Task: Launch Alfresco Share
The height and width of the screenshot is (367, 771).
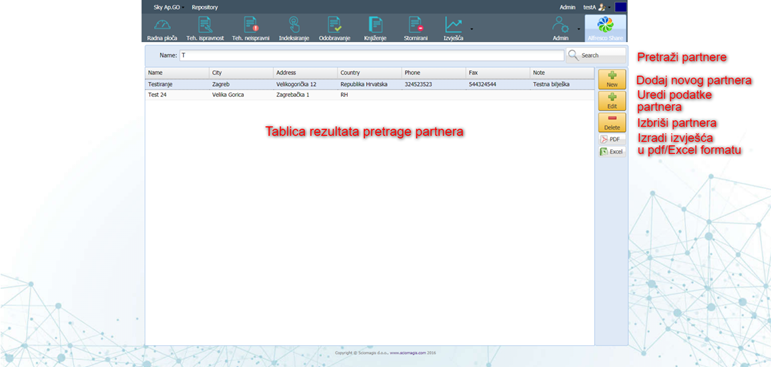Action: click(x=605, y=28)
